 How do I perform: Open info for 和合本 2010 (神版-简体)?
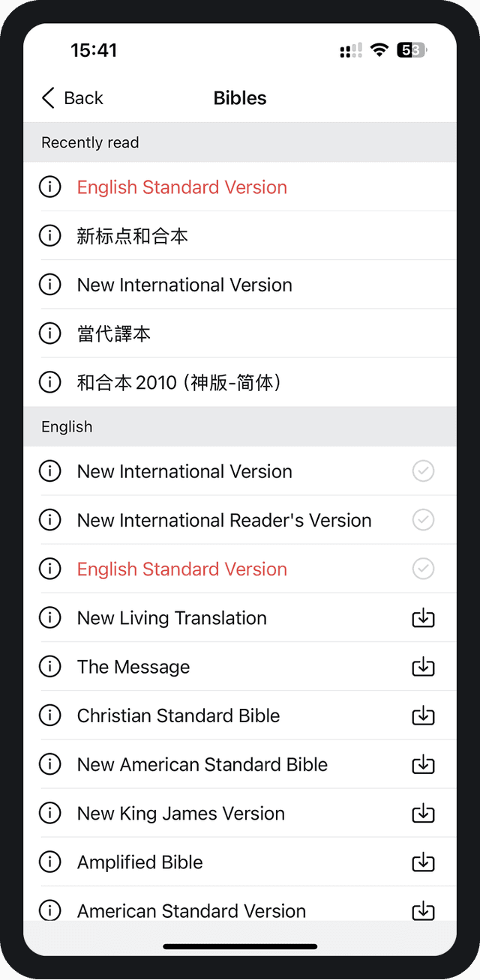(49, 381)
